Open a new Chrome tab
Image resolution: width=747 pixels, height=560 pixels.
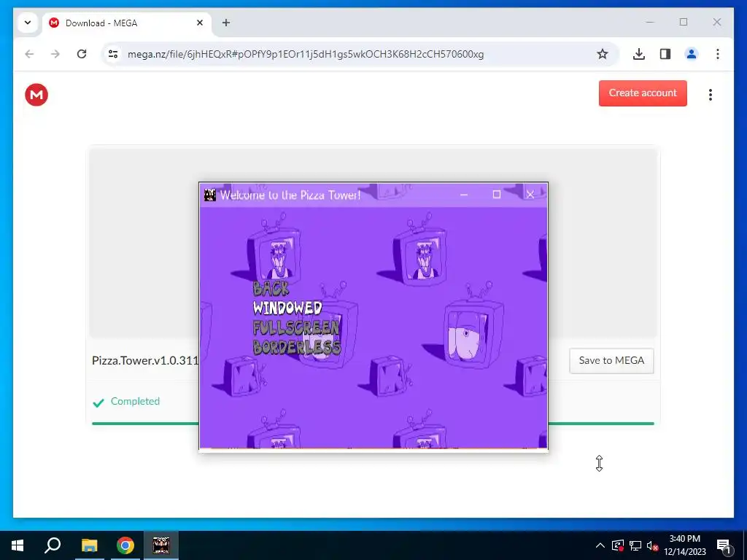pos(226,23)
